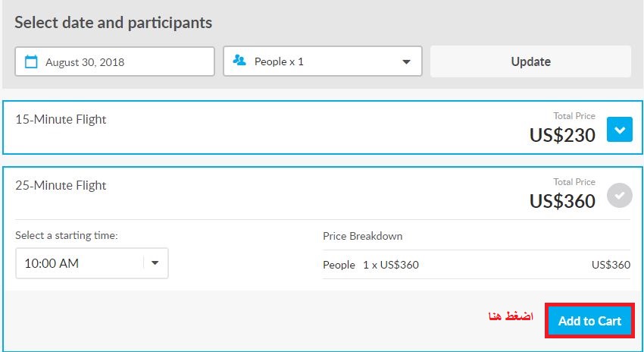This screenshot has width=644, height=352.
Task: Click the Select a starting time label
Action: (67, 235)
